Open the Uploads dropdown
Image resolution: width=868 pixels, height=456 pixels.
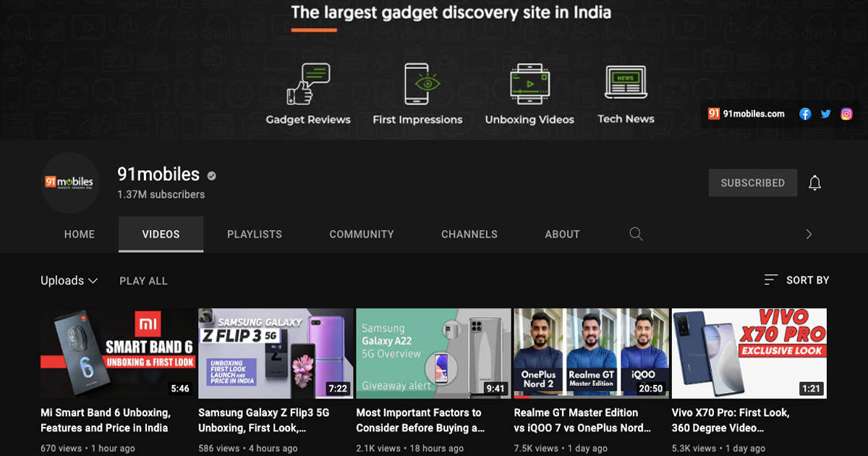(69, 280)
